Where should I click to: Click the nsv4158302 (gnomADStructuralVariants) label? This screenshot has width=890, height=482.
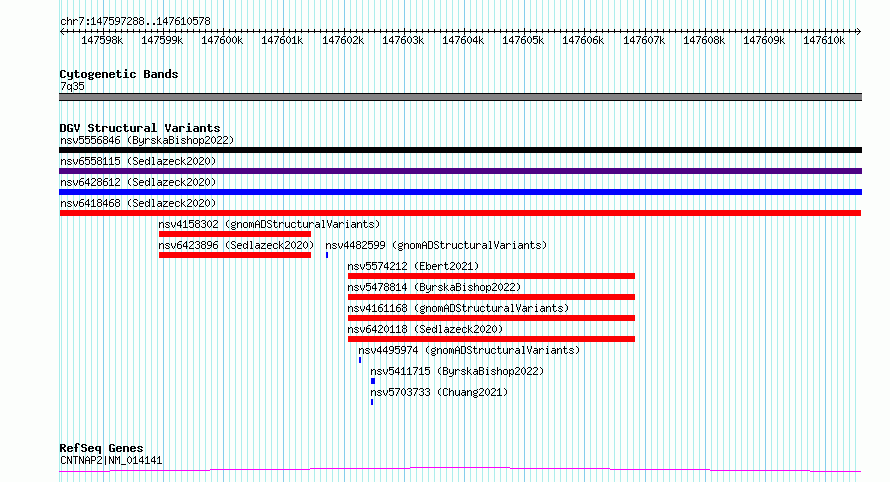tap(269, 224)
